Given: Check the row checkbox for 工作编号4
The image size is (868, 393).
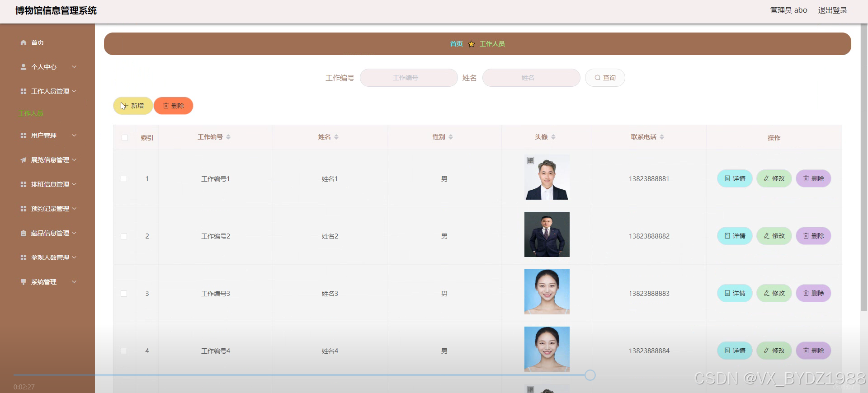Looking at the screenshot, I should click(124, 351).
